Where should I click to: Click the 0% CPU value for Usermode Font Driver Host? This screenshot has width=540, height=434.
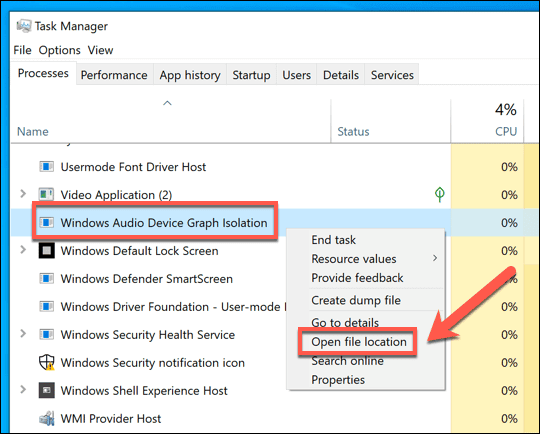tap(509, 167)
